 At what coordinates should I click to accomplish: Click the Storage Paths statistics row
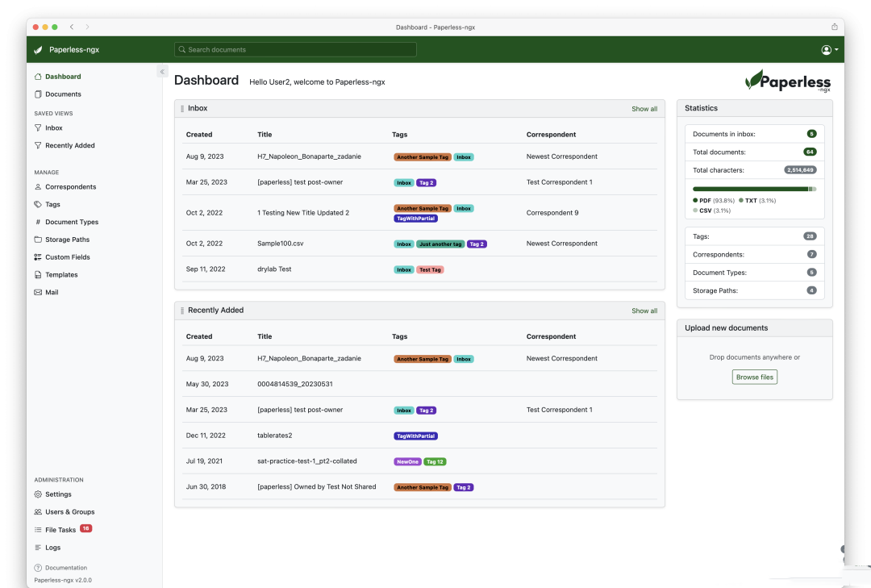click(x=754, y=290)
